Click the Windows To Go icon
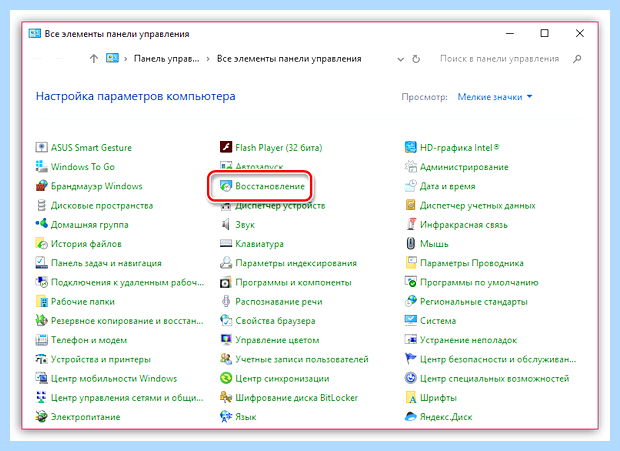 (x=41, y=167)
